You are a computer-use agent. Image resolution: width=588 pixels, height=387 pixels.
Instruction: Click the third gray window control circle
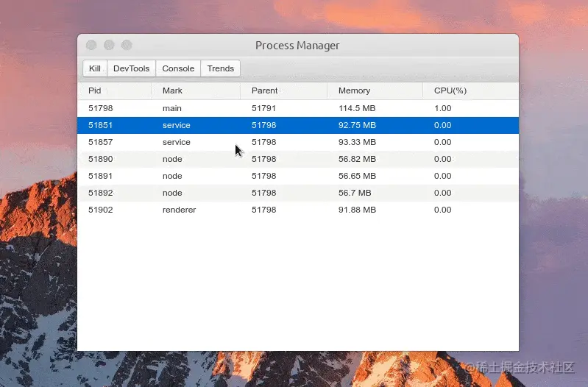tap(127, 45)
